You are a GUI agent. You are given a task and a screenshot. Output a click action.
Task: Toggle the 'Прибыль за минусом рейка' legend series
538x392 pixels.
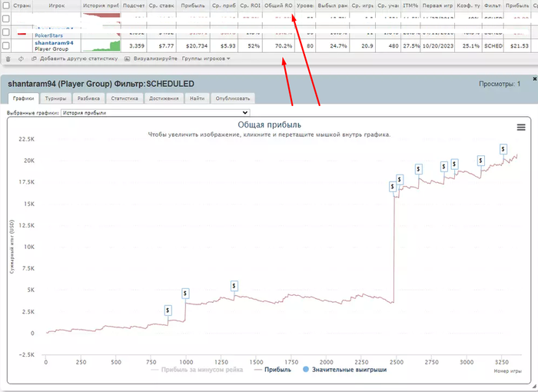click(197, 370)
